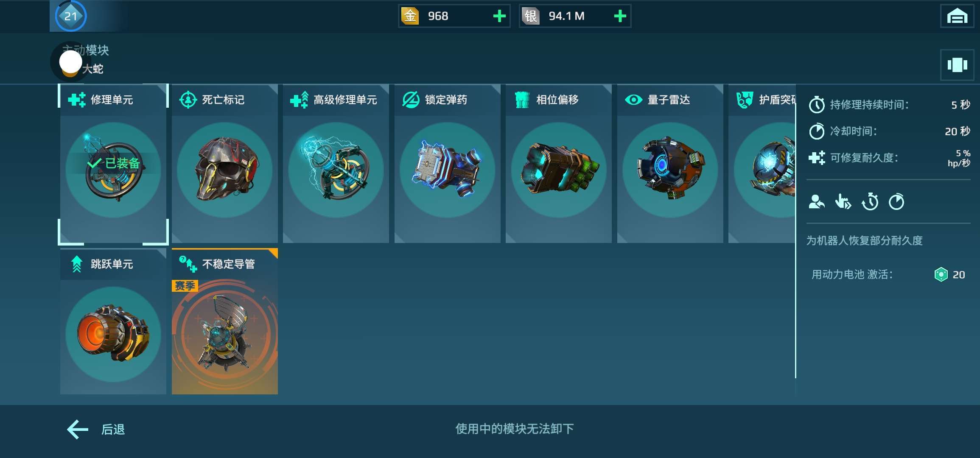Viewport: 980px width, 458px height.
Task: Choose the 量子雷达 module card
Action: (670, 164)
